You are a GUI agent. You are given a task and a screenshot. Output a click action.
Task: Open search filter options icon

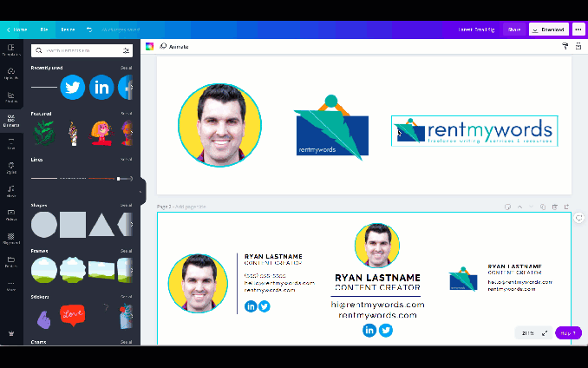(x=127, y=50)
